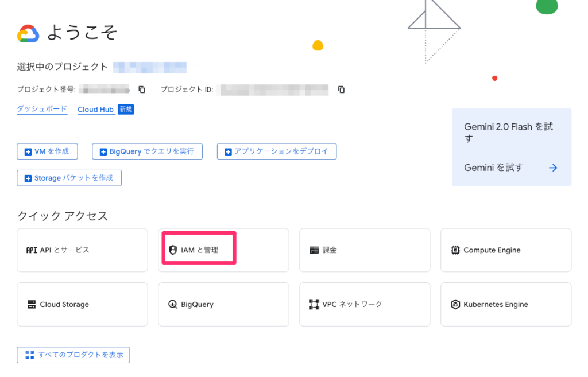Click the BigQuery magnifier icon
Viewport: 588px width, 377px height.
click(172, 305)
